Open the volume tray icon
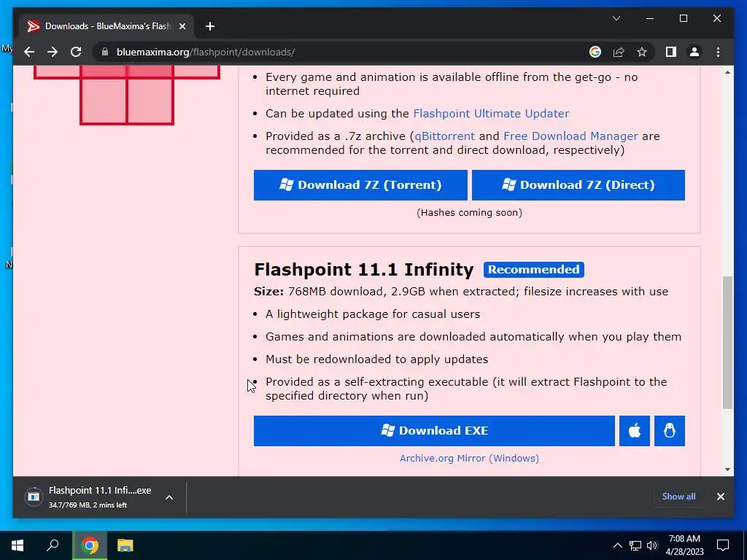747x560 pixels. tap(652, 545)
